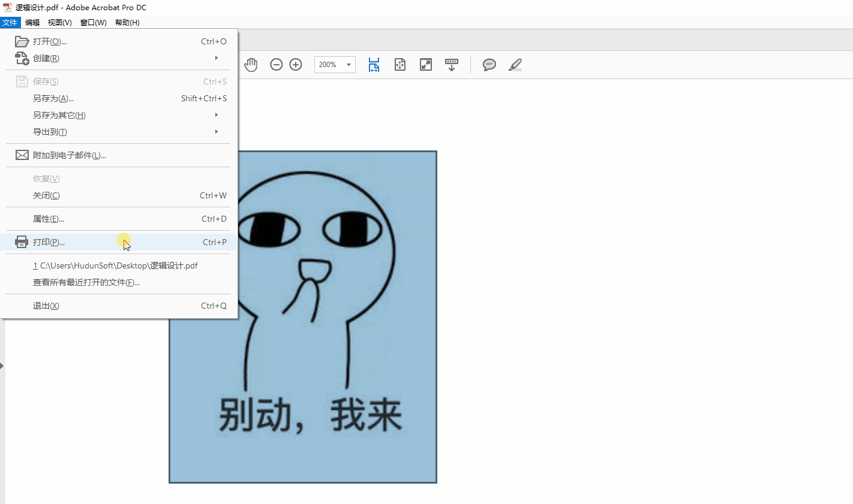Select the Hand pan tool
Screen dimensions: 853x504
[x=251, y=65]
